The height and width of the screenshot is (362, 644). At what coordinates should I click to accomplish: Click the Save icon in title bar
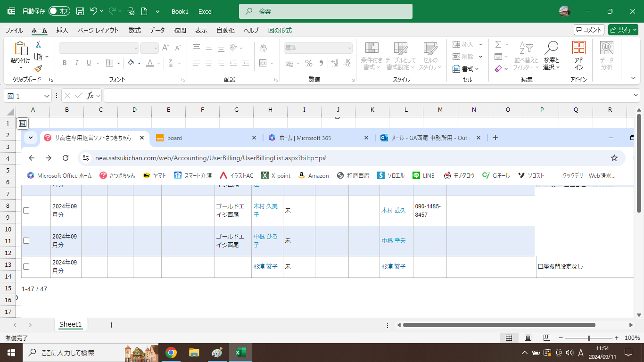(80, 11)
